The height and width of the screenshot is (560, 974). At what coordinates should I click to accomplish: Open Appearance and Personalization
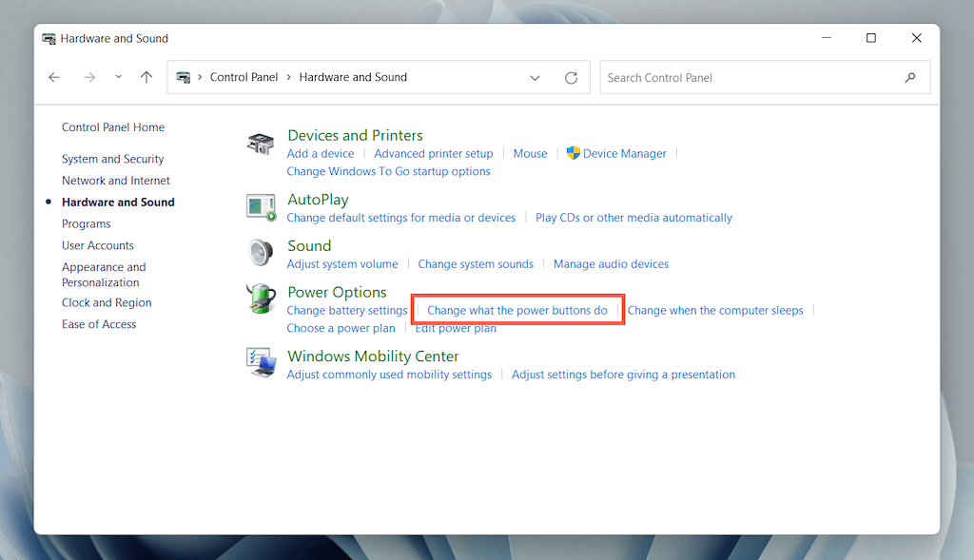coord(104,275)
